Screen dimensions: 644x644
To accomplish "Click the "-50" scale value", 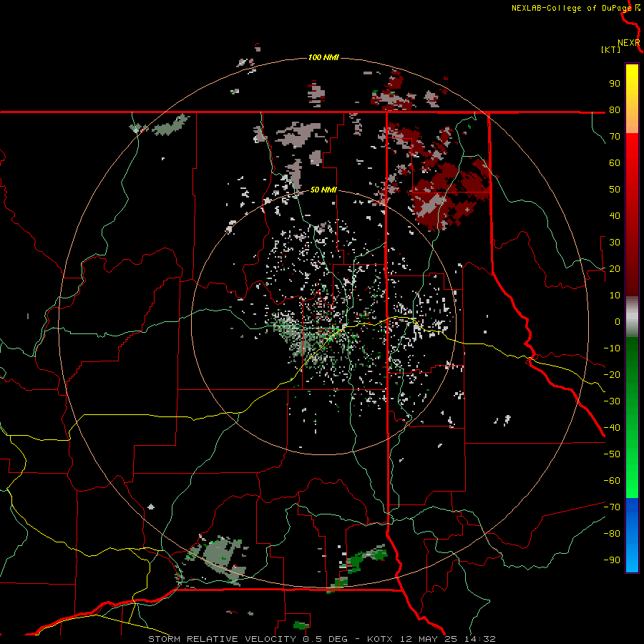I will point(612,454).
